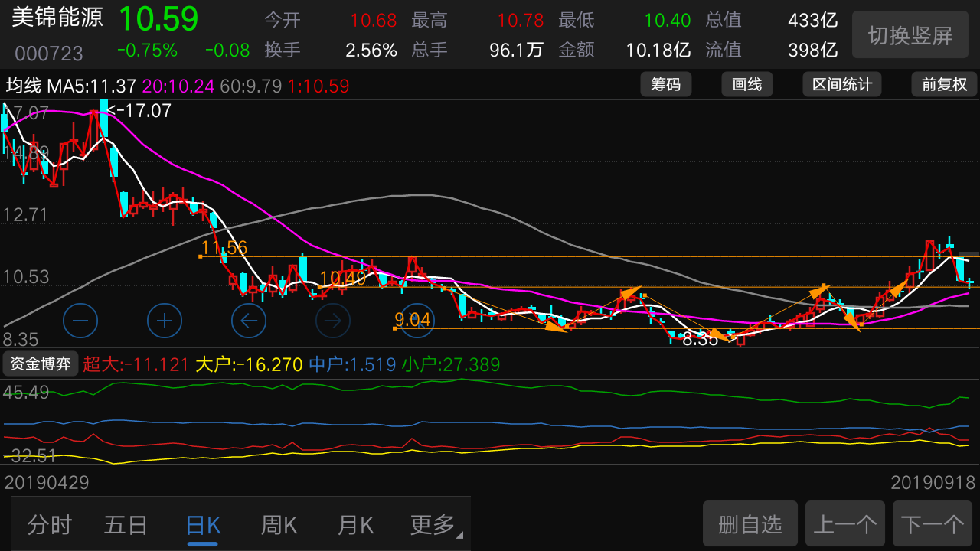Click the 11.56 horizontal level label

[x=224, y=247]
